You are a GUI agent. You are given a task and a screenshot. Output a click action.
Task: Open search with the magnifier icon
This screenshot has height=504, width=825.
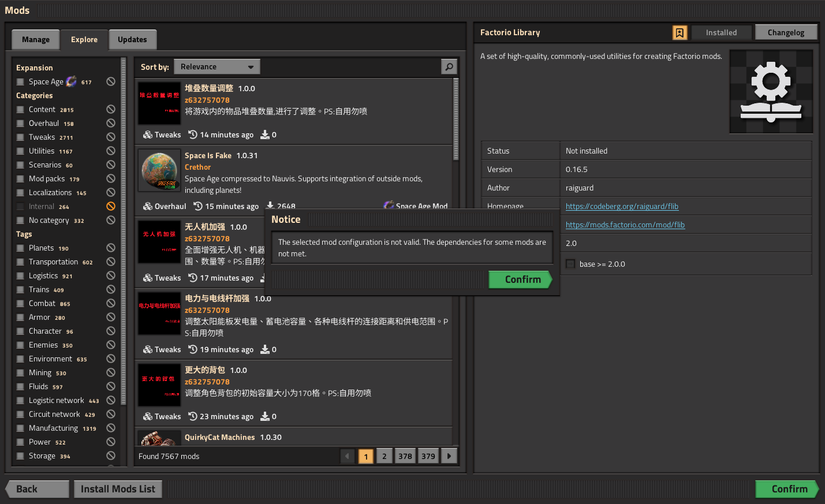pos(449,66)
